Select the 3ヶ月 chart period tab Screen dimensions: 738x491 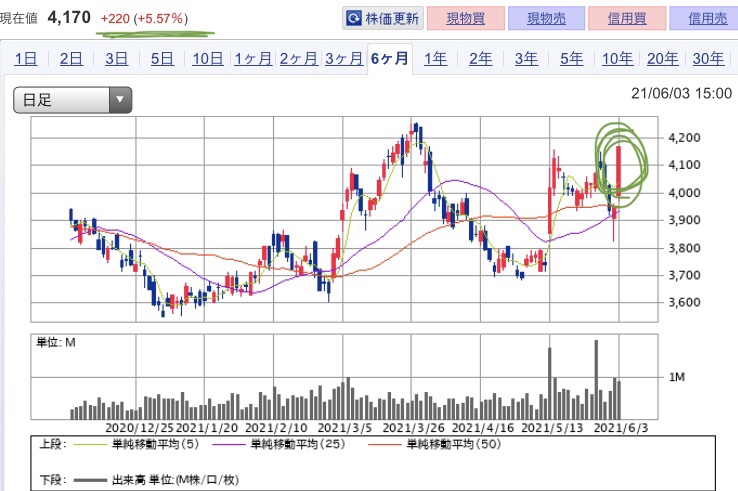click(344, 59)
